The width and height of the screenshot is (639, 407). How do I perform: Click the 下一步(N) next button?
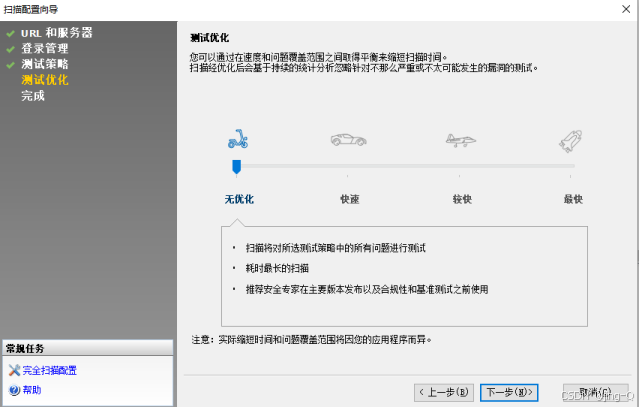pyautogui.click(x=509, y=392)
